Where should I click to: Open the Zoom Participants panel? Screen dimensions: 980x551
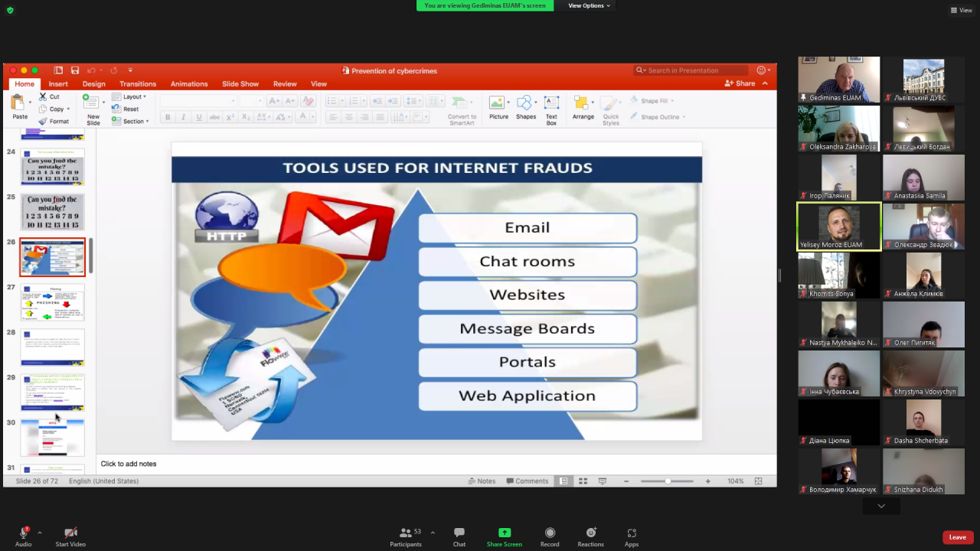pos(406,536)
